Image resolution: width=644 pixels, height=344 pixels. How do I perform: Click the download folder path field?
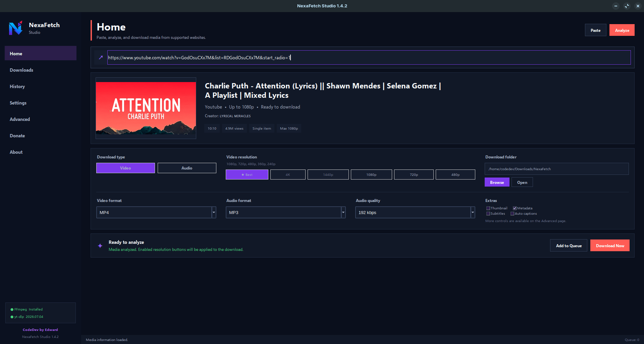(x=557, y=169)
